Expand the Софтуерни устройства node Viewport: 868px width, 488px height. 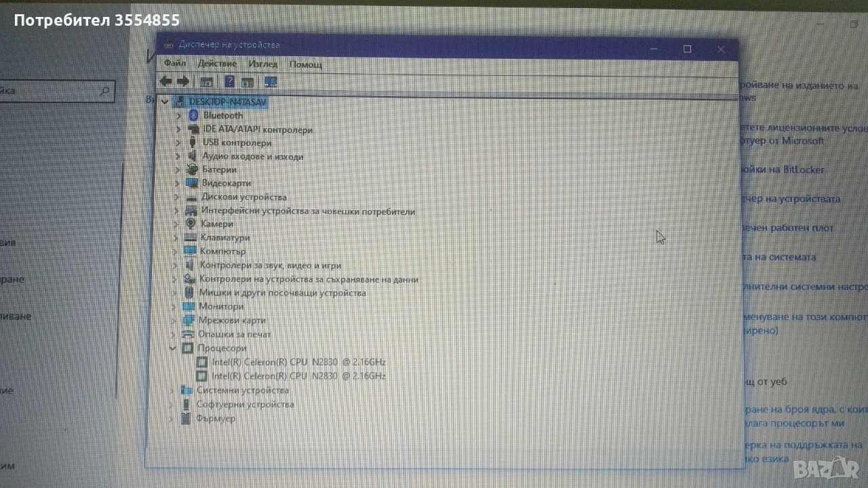click(172, 405)
